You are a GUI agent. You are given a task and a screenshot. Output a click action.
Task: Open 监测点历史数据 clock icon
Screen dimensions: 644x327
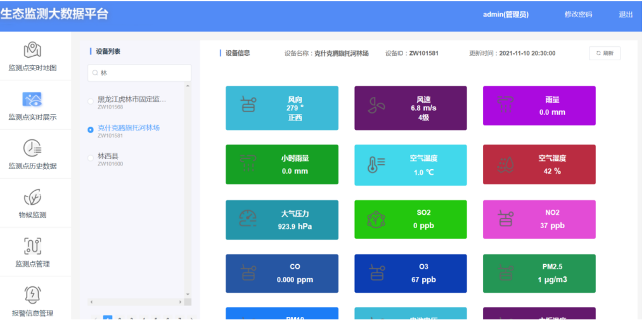point(32,148)
